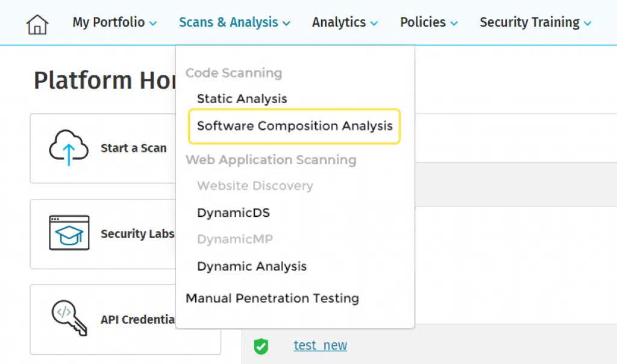
Task: Open the My Portfolio menu
Action: [x=114, y=22]
